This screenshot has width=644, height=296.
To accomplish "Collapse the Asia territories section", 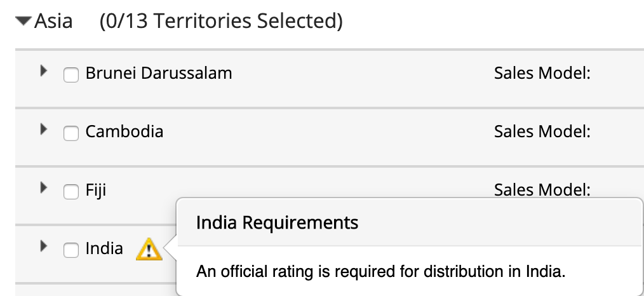I will pyautogui.click(x=23, y=22).
